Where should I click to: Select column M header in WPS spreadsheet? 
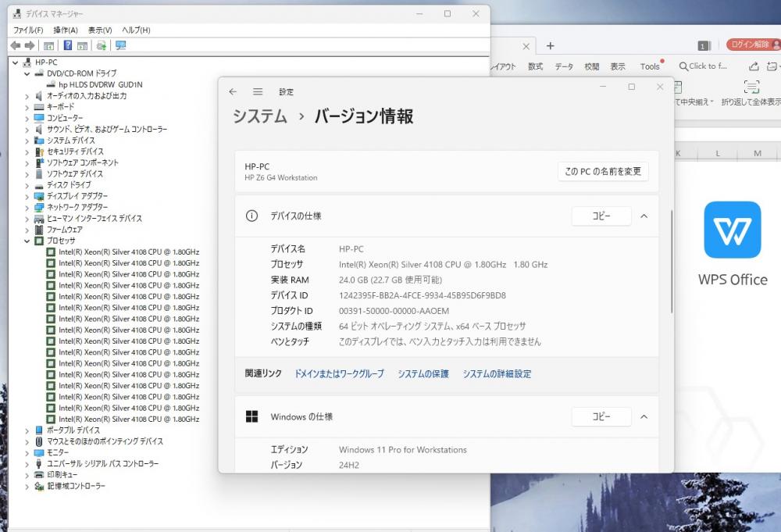pyautogui.click(x=757, y=153)
